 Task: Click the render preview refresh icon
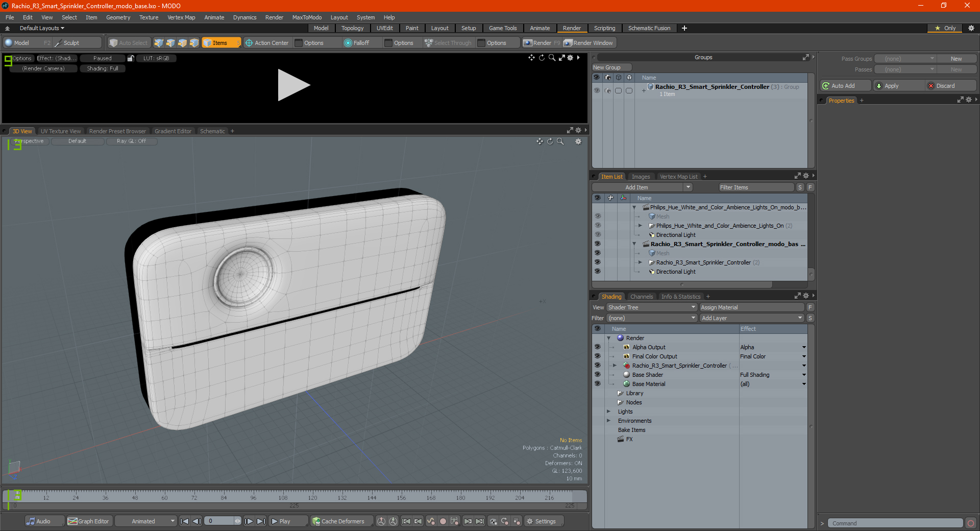pos(542,58)
